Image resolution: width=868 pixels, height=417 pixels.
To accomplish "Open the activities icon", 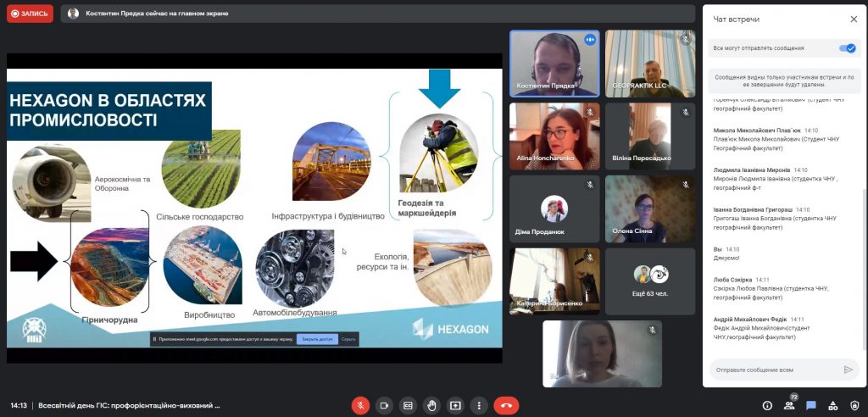I will (832, 405).
